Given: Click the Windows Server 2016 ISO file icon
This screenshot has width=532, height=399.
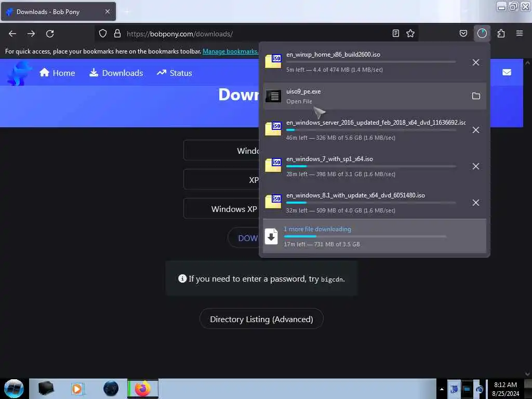Looking at the screenshot, I should 273,129.
